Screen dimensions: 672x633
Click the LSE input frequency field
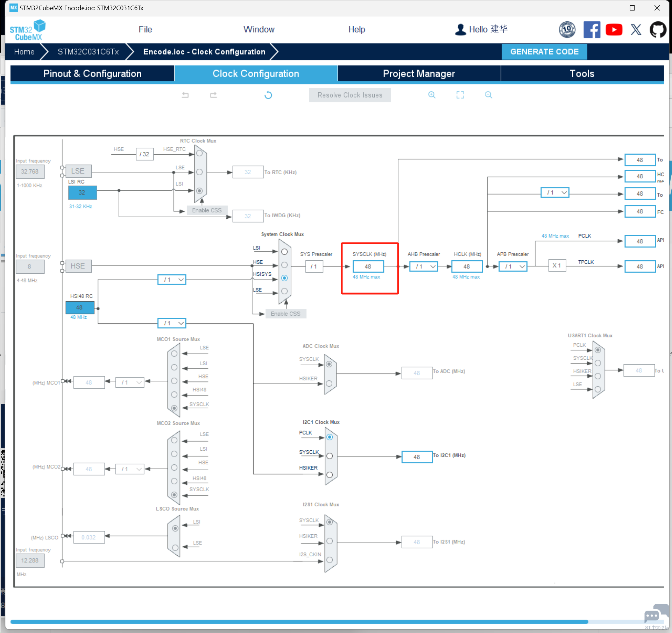30,171
